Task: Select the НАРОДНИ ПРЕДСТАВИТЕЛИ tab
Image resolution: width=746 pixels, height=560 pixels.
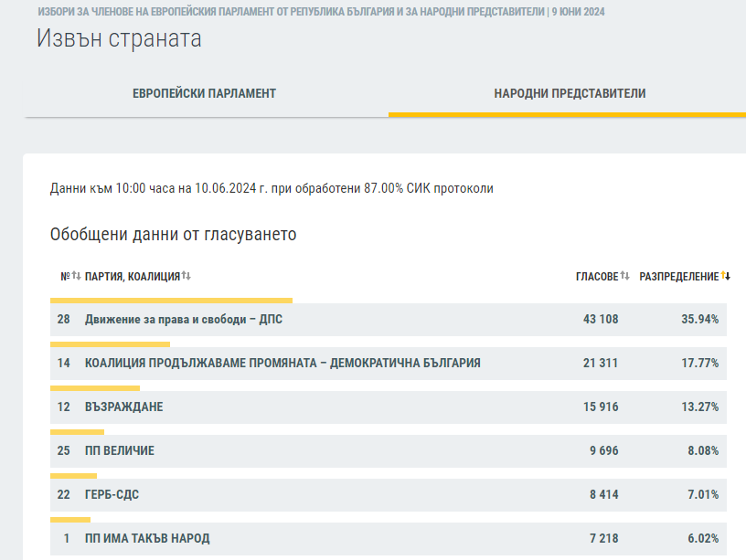Action: (x=570, y=93)
